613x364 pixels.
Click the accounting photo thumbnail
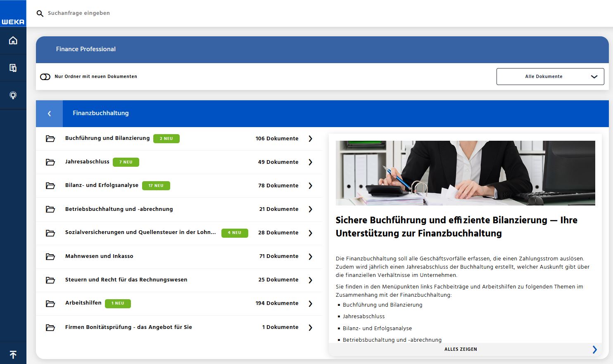pos(465,173)
